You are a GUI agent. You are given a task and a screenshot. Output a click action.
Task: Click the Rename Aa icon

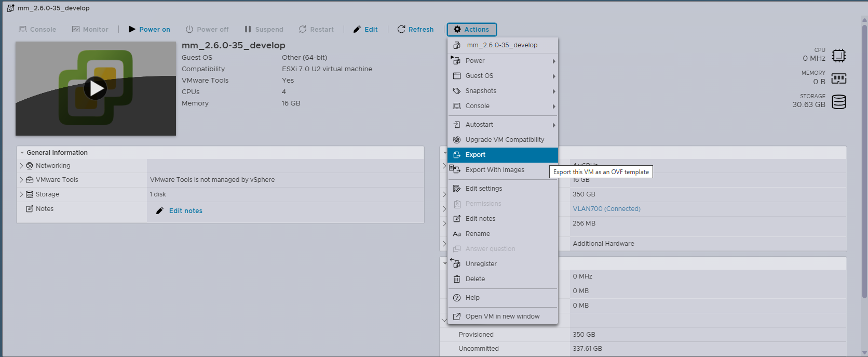[457, 234]
